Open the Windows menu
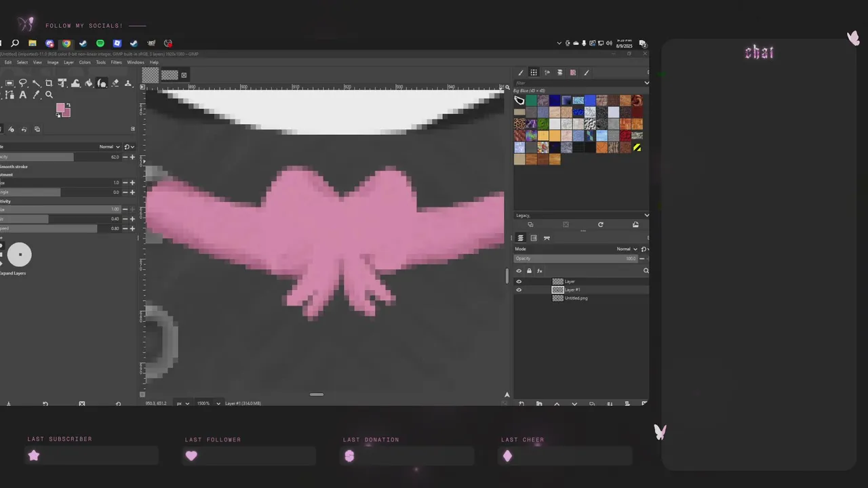 [x=136, y=62]
